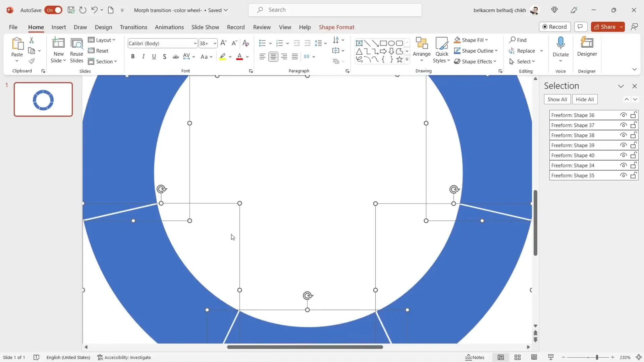Hide Freeform: Shape 38 with eye icon
The width and height of the screenshot is (644, 362).
(x=623, y=135)
